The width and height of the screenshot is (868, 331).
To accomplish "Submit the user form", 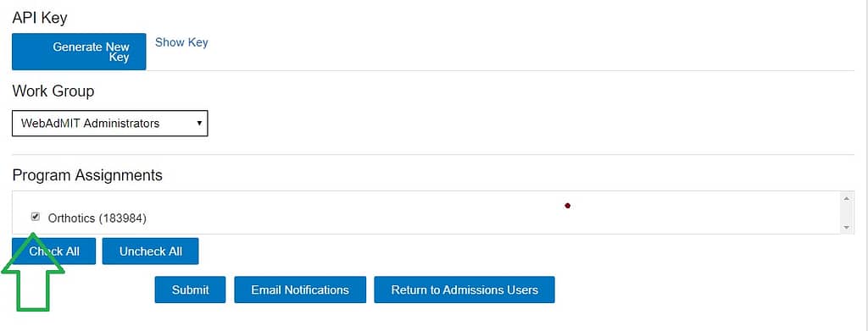I will click(x=191, y=290).
